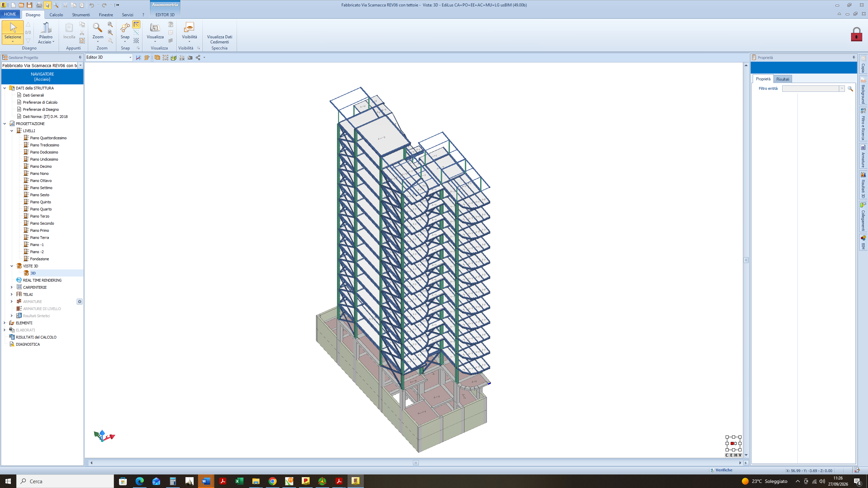This screenshot has width=868, height=488.
Task: Open the Visibilità dropdown button
Action: (189, 33)
